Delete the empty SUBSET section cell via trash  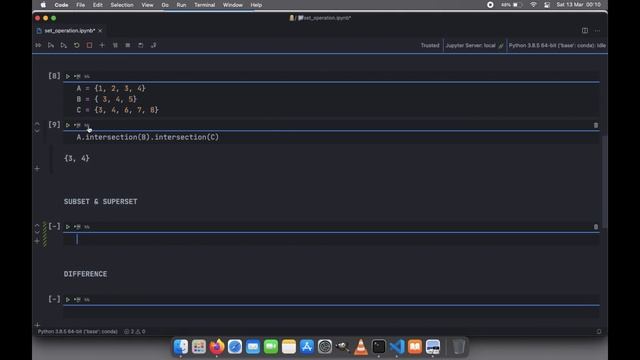point(596,227)
